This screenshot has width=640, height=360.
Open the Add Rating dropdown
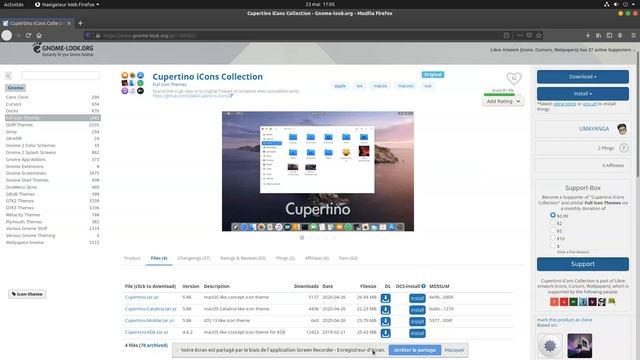click(x=503, y=101)
